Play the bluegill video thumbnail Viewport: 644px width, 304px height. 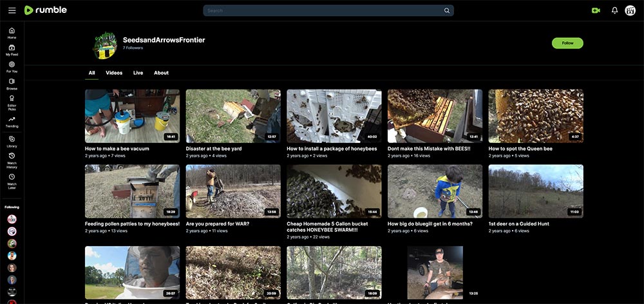click(x=435, y=191)
